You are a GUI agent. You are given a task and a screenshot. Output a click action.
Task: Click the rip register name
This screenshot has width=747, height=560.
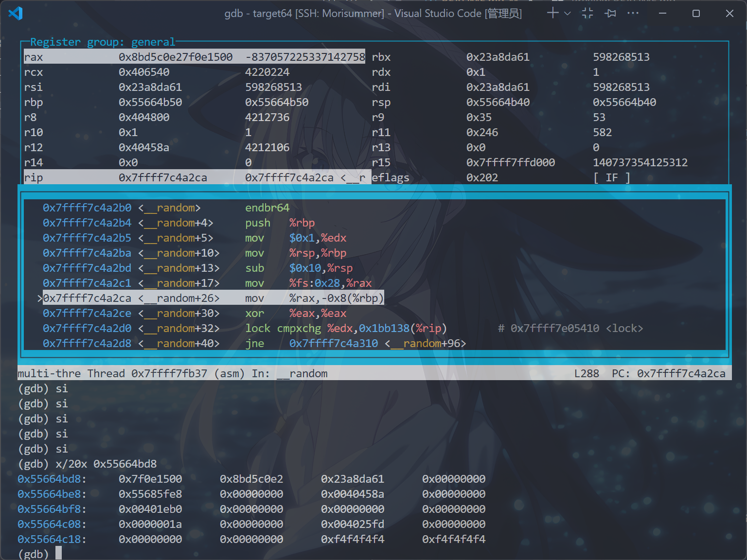tap(34, 177)
